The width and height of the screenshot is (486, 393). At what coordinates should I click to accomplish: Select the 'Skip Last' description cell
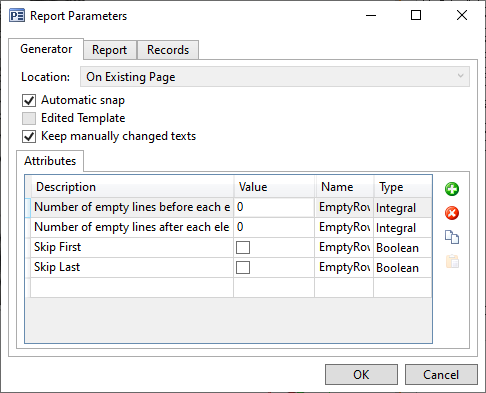coord(132,267)
